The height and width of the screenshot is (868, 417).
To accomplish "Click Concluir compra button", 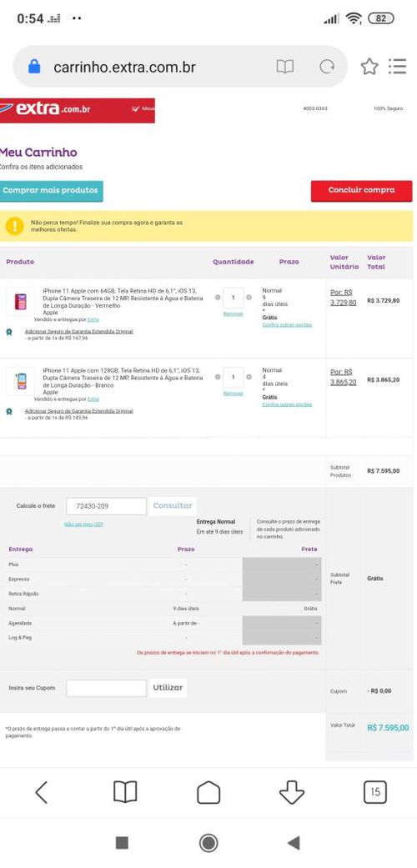I will 361,190.
